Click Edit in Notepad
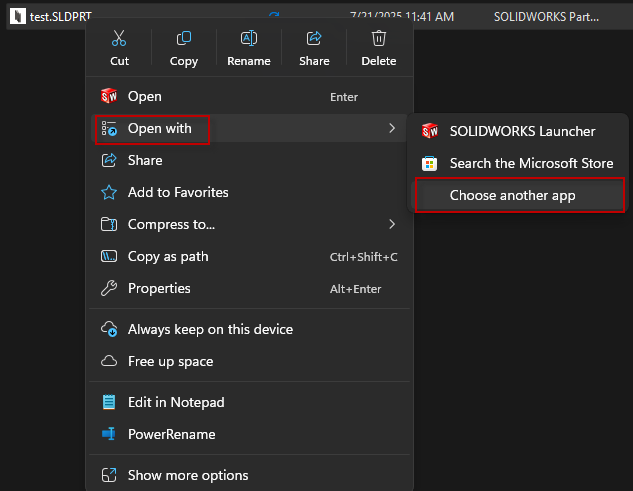This screenshot has height=491, width=633. [176, 402]
